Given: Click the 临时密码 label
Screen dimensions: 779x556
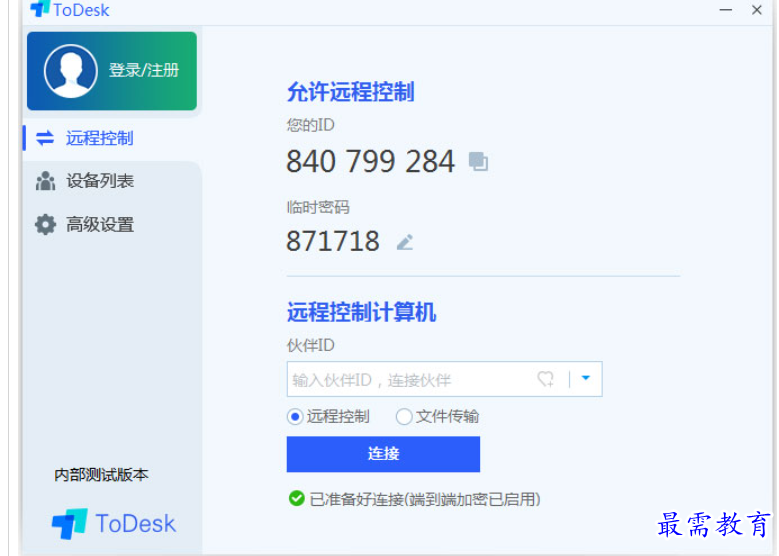Looking at the screenshot, I should point(318,207).
